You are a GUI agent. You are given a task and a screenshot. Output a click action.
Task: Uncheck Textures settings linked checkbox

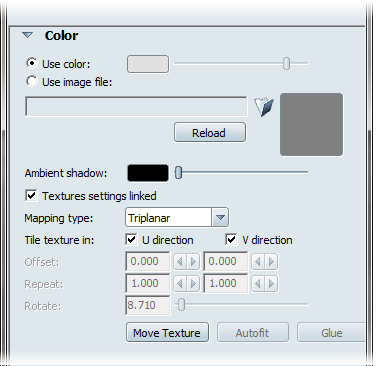(x=31, y=195)
